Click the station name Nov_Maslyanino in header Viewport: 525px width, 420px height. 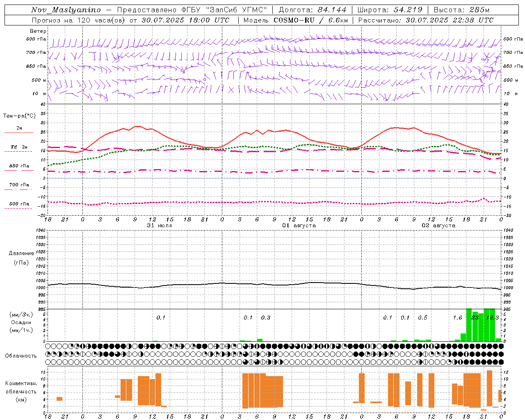66,10
